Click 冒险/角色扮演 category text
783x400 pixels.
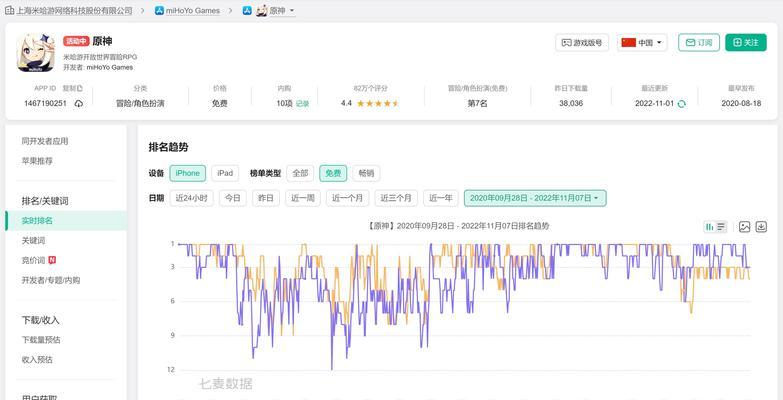[140, 104]
